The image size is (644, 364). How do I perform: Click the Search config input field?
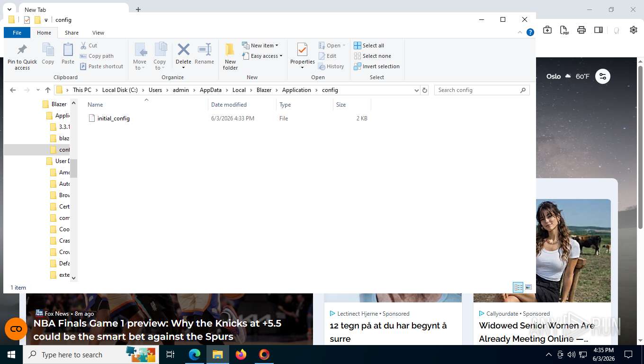coord(482,90)
